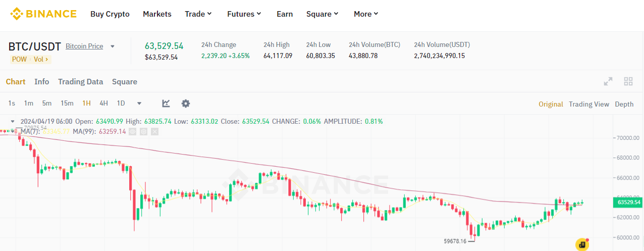The height and width of the screenshot is (251, 644).
Task: Click the Binance logo
Action: tap(43, 14)
